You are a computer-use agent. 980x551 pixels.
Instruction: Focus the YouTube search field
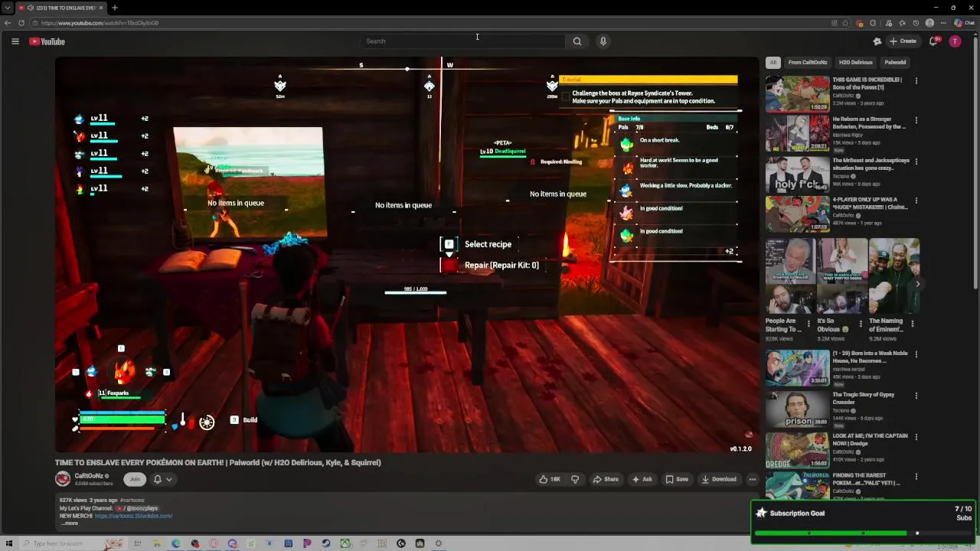click(x=462, y=41)
